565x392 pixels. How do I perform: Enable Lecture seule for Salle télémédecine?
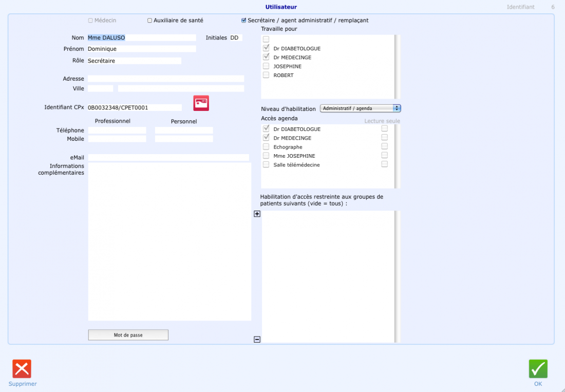[385, 164]
